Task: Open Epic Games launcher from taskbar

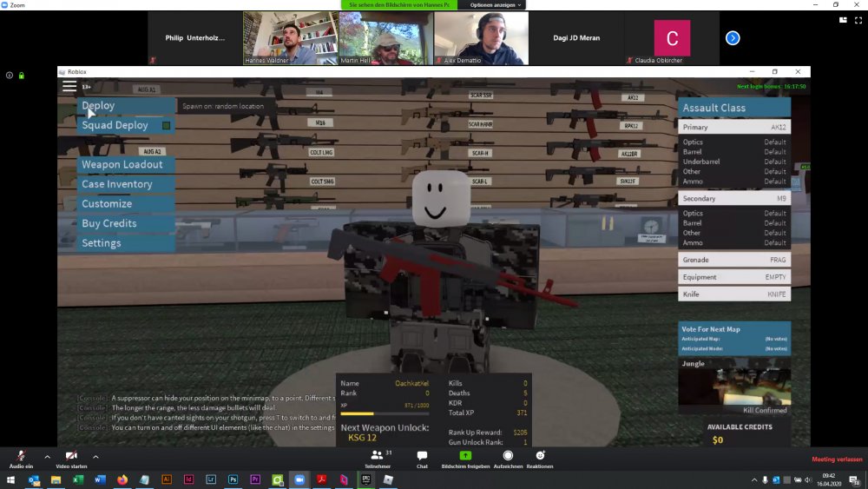Action: pos(366,479)
